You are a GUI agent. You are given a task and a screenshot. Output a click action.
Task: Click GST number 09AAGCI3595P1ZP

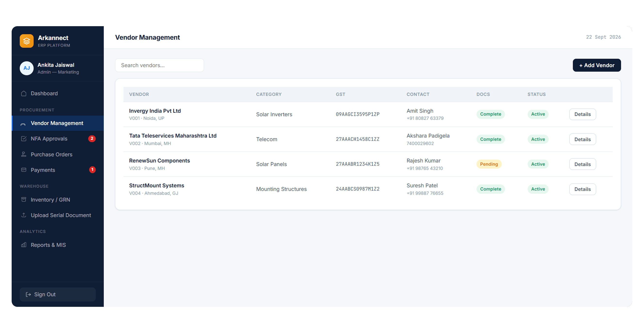coord(357,114)
